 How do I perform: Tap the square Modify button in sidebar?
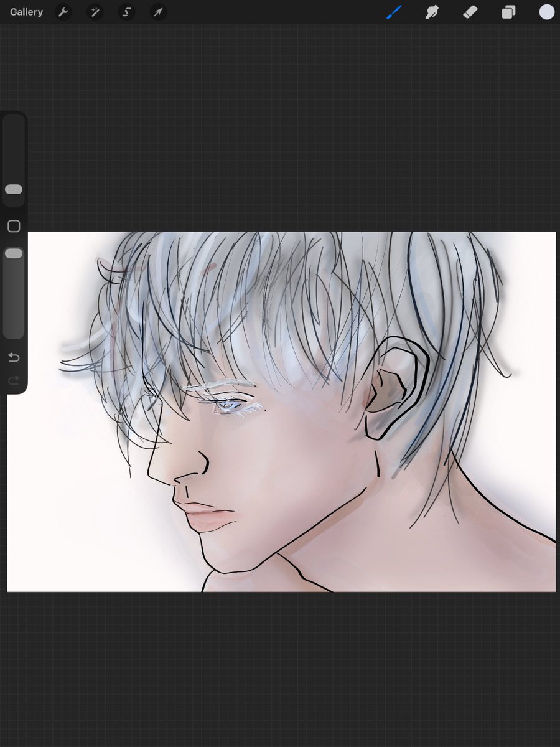coord(14,226)
